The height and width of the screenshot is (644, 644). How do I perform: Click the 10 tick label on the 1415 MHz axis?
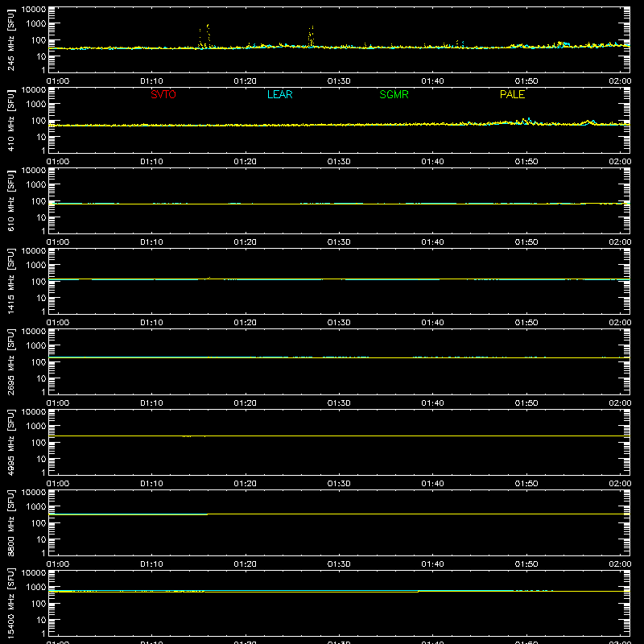click(41, 298)
